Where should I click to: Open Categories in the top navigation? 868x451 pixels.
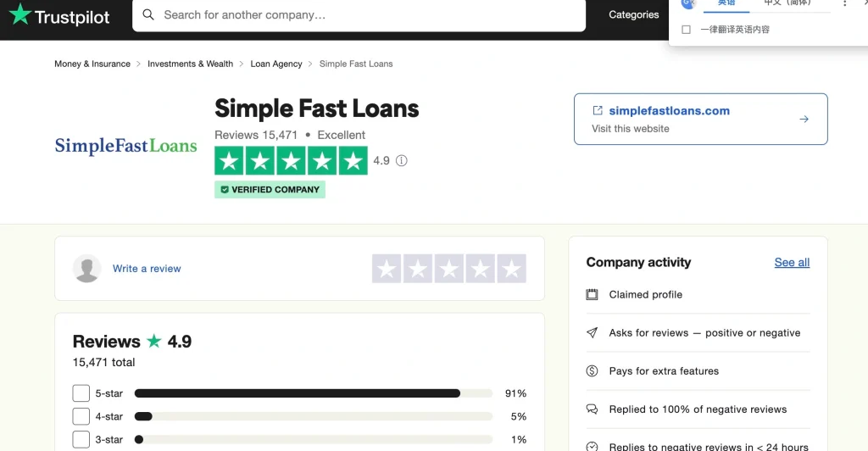[634, 15]
